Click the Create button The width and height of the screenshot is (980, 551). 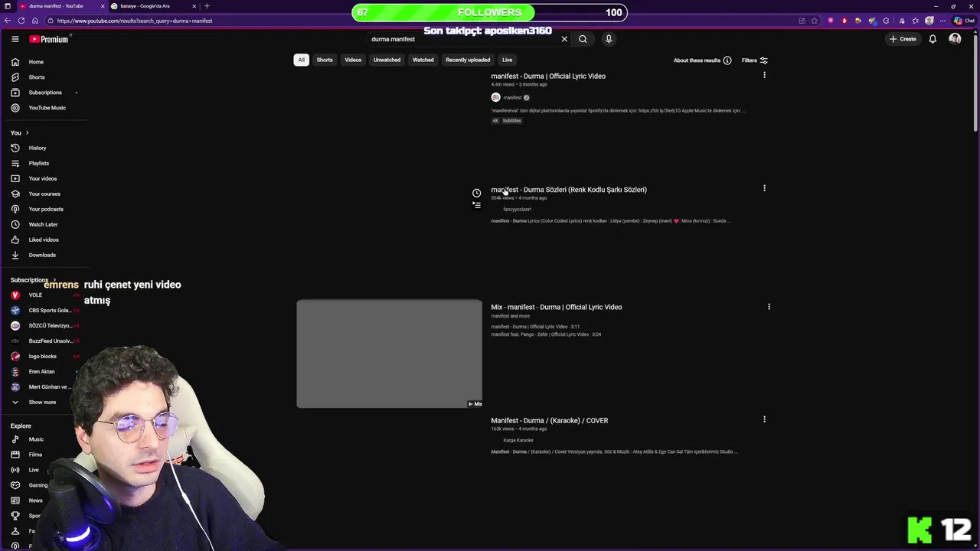coord(902,39)
